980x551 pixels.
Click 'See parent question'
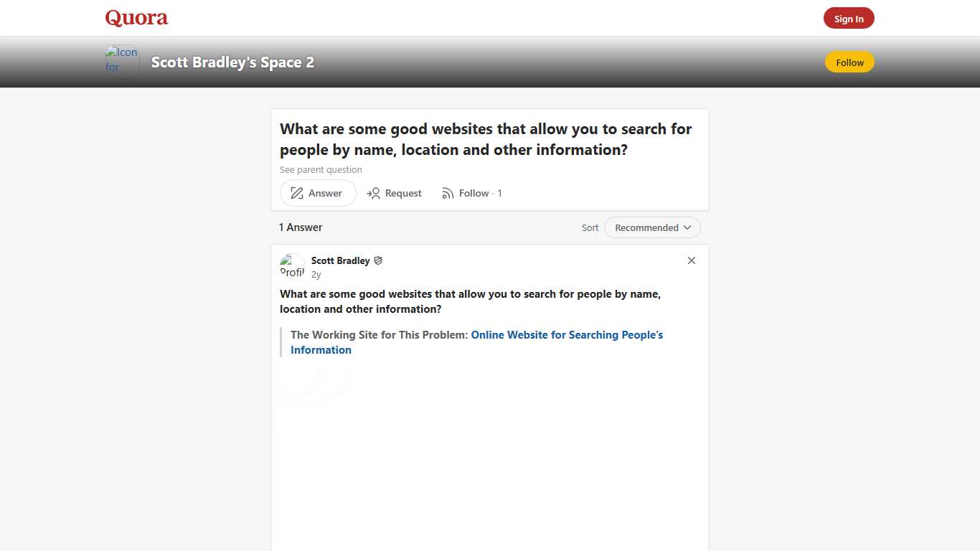point(321,169)
